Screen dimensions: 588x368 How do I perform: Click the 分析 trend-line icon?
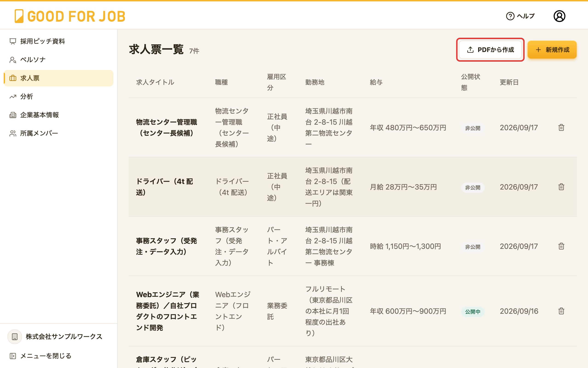[13, 97]
